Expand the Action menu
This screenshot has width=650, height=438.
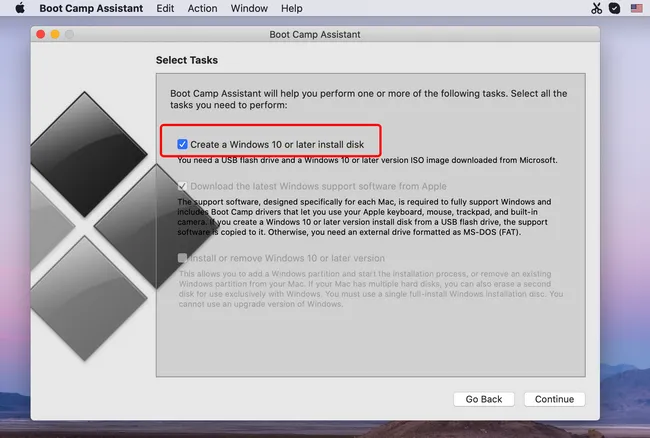202,8
